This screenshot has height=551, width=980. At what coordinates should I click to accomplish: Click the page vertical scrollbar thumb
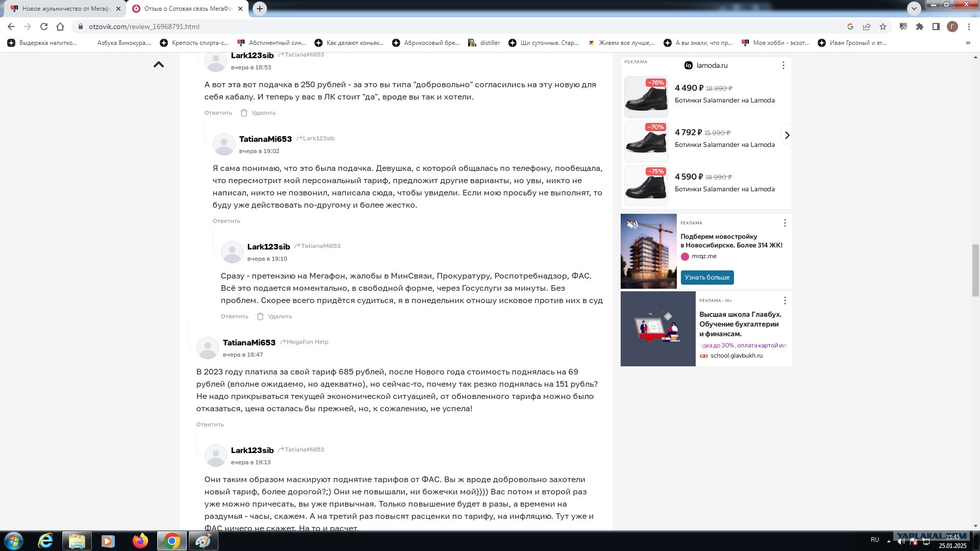coord(975,270)
